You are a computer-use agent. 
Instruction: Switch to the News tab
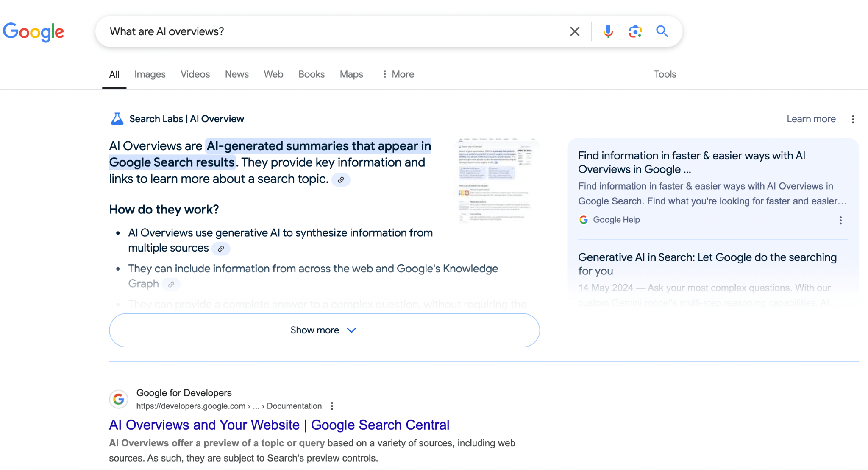click(x=236, y=74)
